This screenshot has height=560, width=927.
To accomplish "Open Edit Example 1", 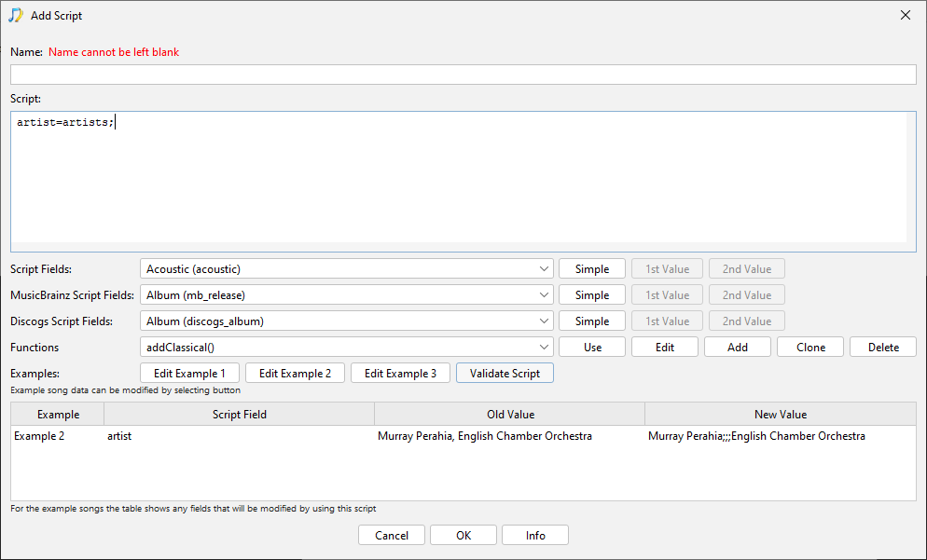I will [x=189, y=373].
